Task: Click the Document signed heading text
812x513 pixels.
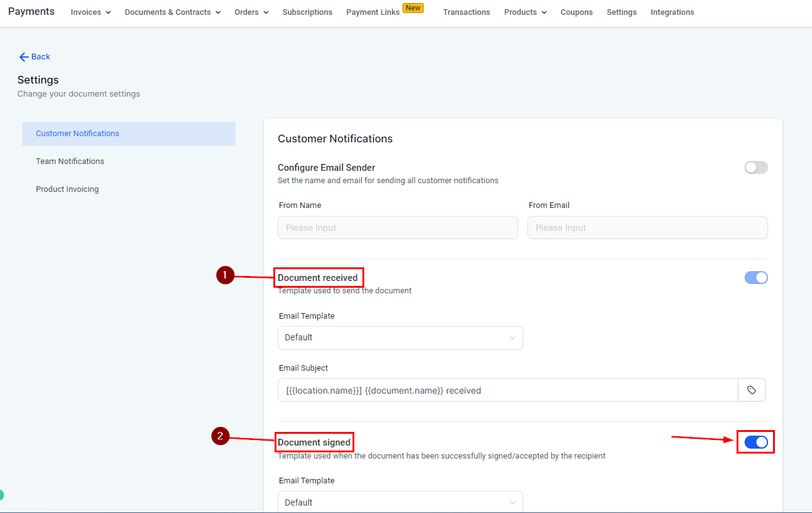Action: [314, 442]
